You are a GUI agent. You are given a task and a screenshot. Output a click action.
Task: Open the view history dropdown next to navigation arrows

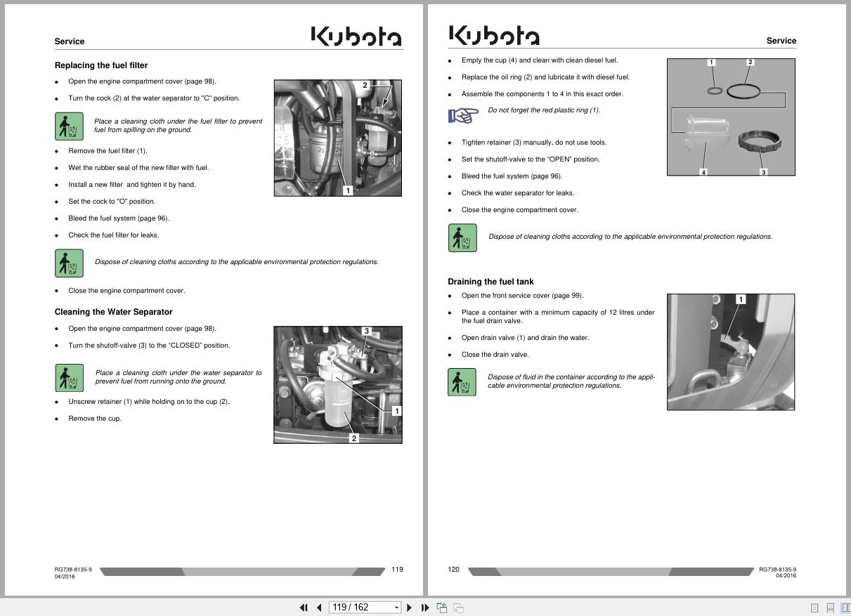coord(441,607)
